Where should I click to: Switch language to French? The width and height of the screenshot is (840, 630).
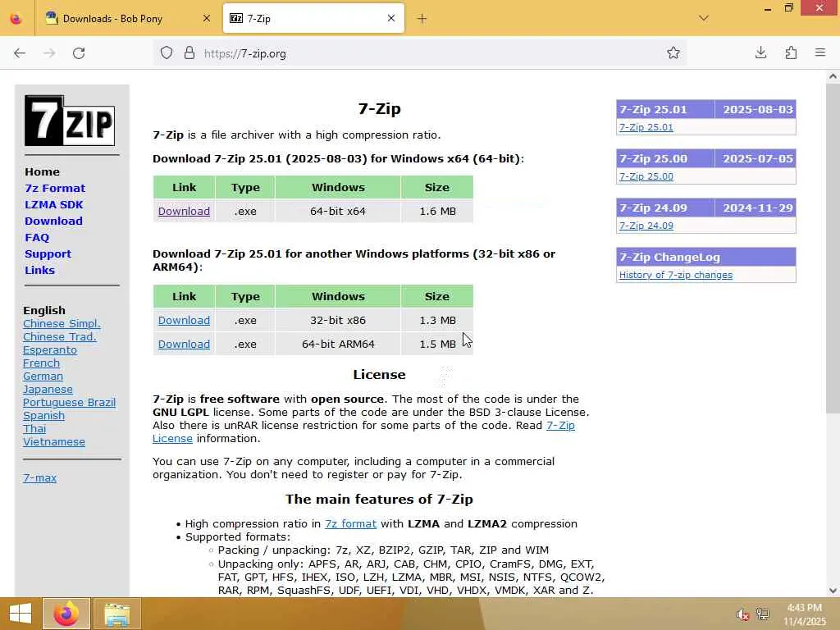[x=41, y=363]
